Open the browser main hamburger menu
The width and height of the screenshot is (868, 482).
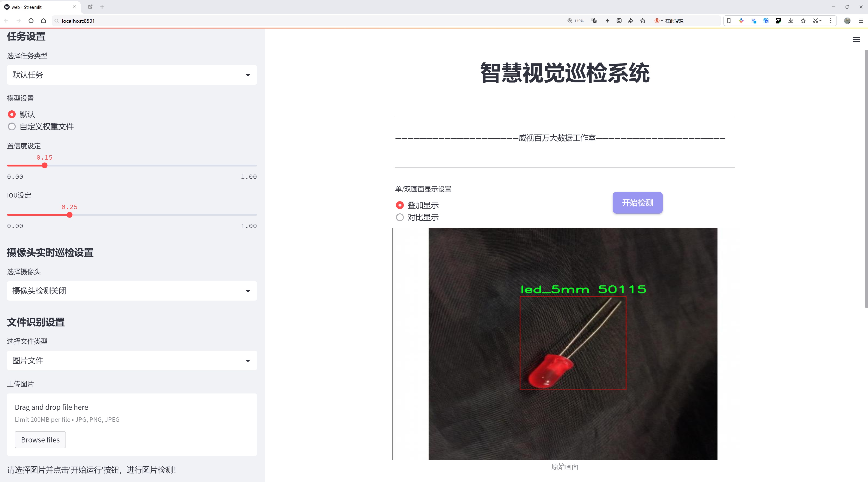click(x=861, y=20)
